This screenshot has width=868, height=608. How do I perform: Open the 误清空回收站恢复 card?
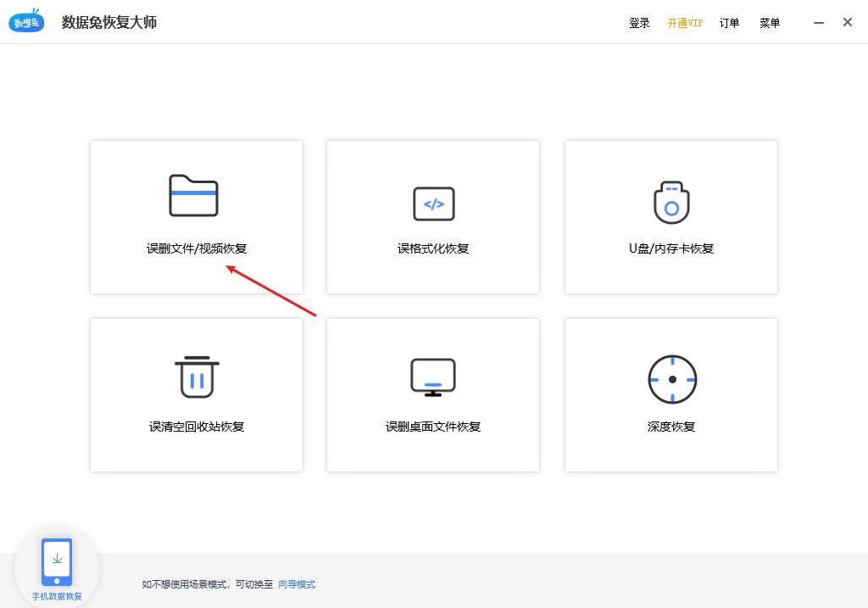click(x=196, y=395)
